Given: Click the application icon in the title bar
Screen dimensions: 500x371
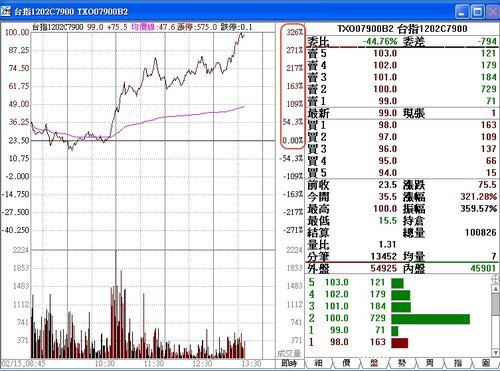Looking at the screenshot, I should tap(6, 11).
